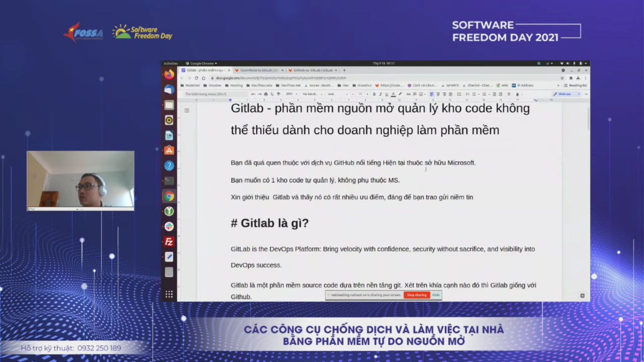The width and height of the screenshot is (644, 362).
Task: Show more bookmarks via the chevron
Action: [x=558, y=85]
